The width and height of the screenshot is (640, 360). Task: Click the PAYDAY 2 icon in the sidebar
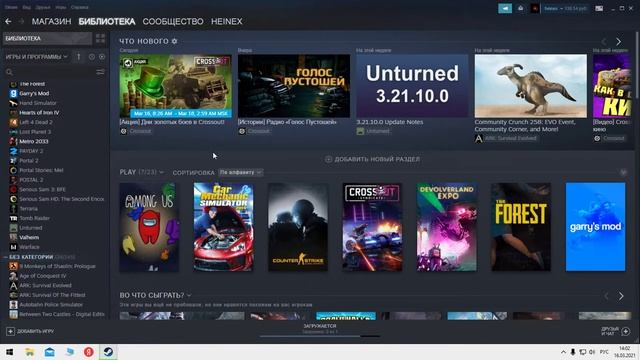[13, 151]
